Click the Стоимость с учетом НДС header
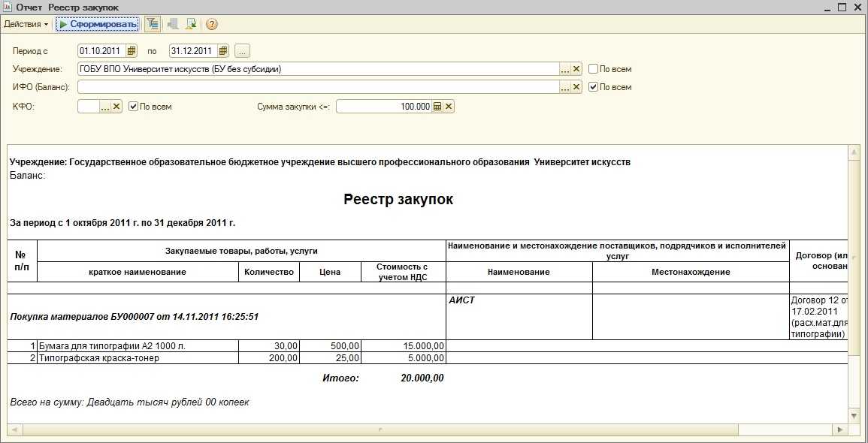The width and height of the screenshot is (868, 443). coord(403,272)
